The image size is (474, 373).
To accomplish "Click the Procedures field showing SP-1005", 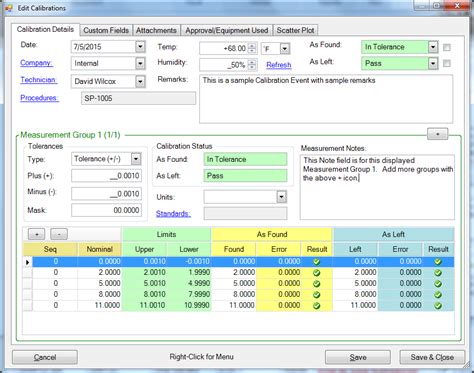I will coord(138,98).
